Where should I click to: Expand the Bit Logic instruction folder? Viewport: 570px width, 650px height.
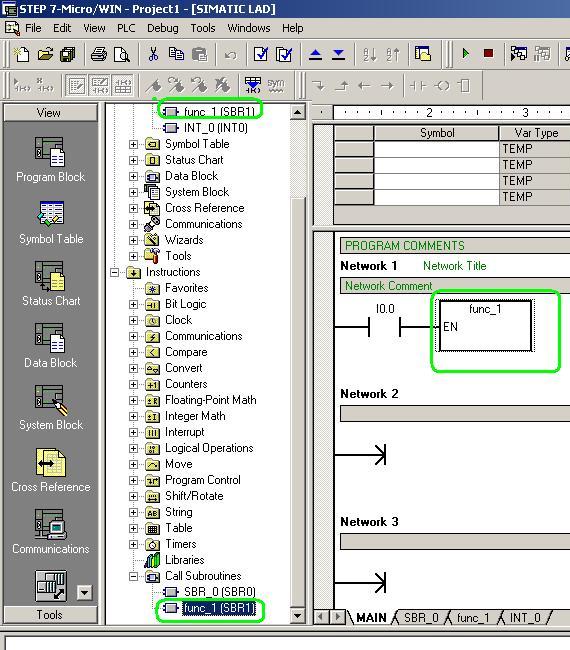(x=133, y=304)
